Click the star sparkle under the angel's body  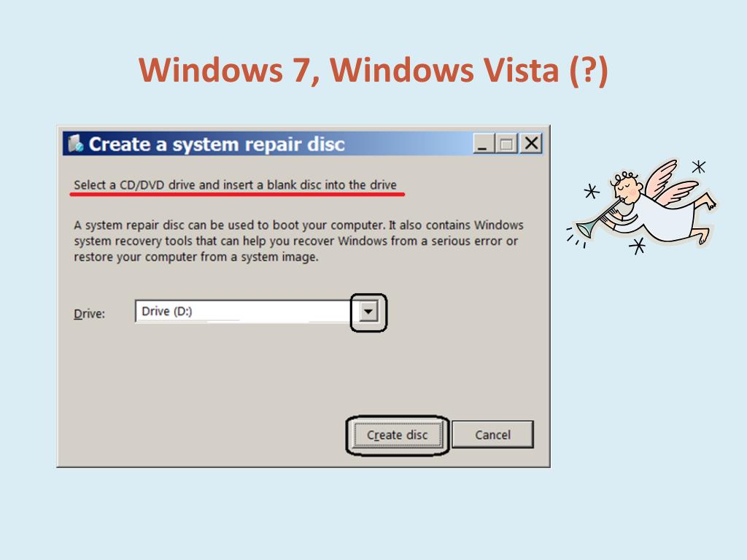[x=638, y=246]
